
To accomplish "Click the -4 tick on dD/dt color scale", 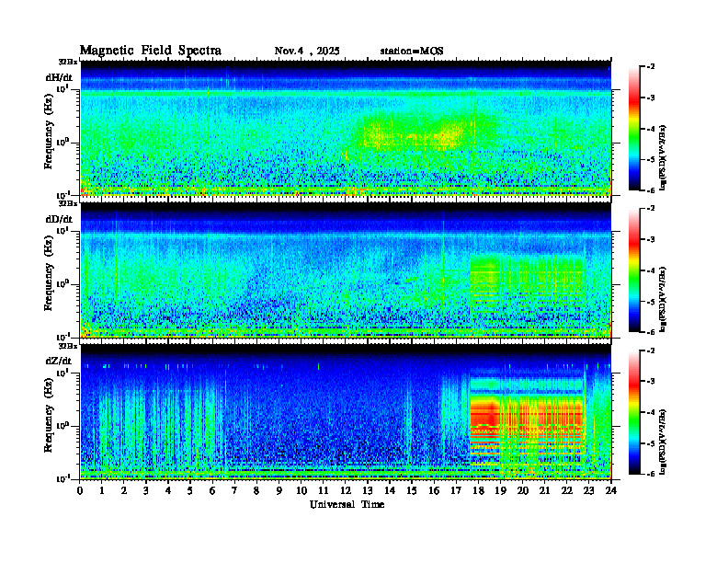I will click(651, 270).
